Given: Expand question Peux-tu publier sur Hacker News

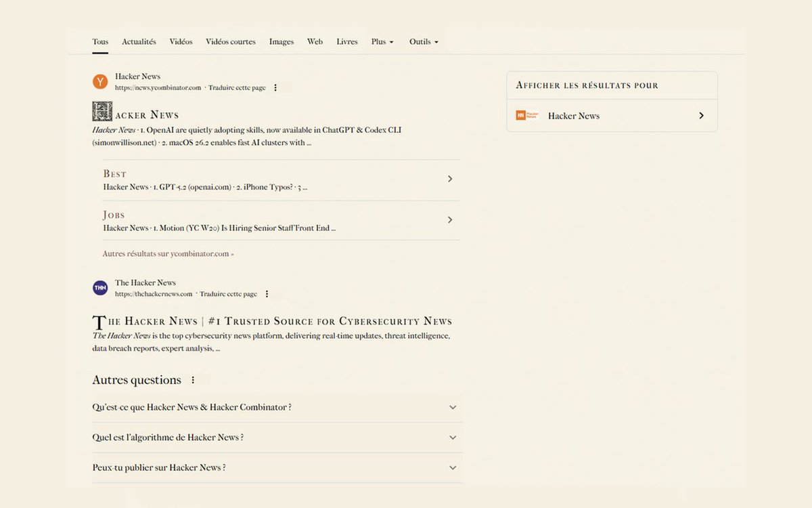Looking at the screenshot, I should point(277,467).
